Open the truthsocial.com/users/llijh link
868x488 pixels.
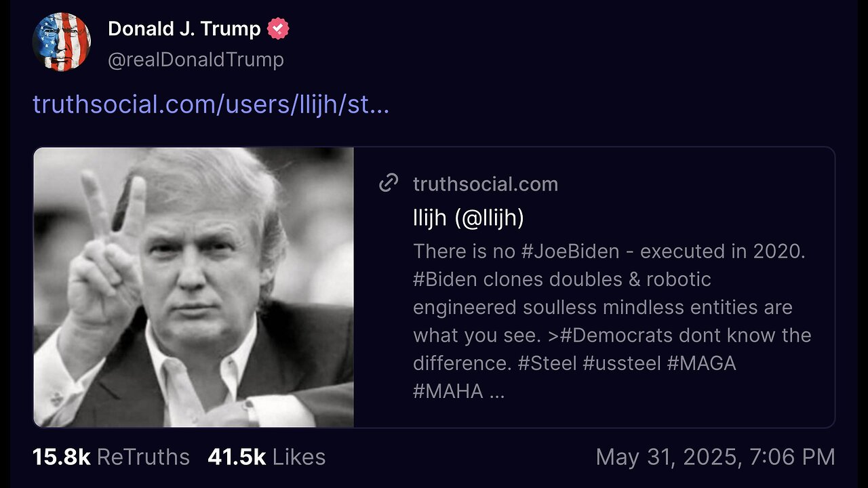[x=211, y=104]
